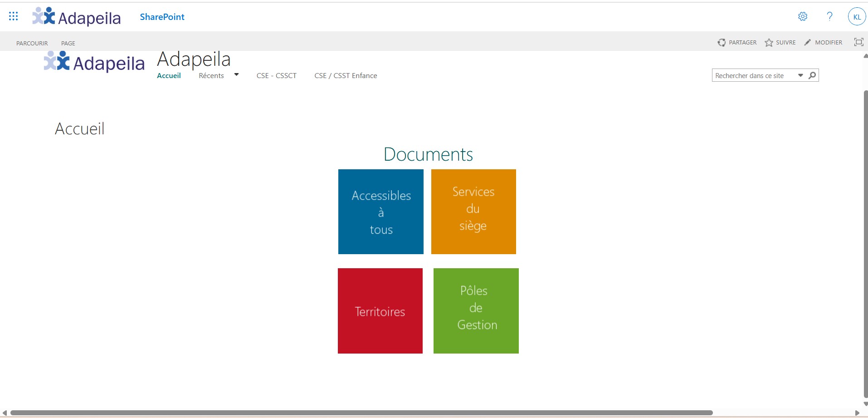Open the settings gear icon
Viewport: 868px width, 418px height.
coord(803,17)
